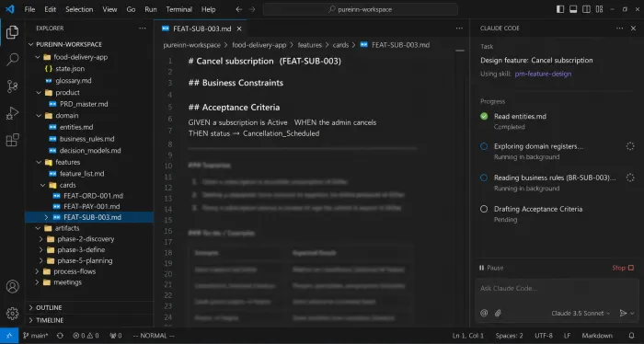This screenshot has width=644, height=344.
Task: Click the Markdown language mode
Action: coord(597,336)
